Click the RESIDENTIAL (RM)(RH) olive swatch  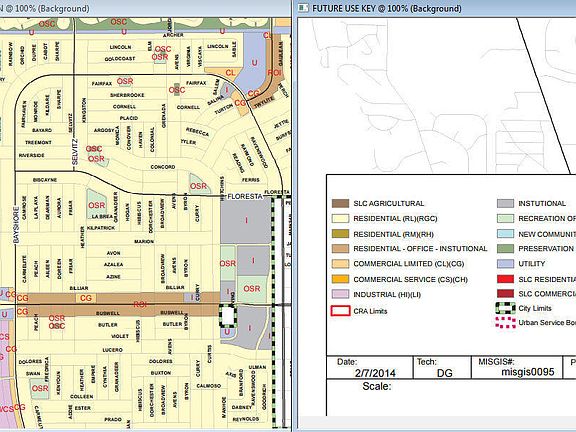340,234
